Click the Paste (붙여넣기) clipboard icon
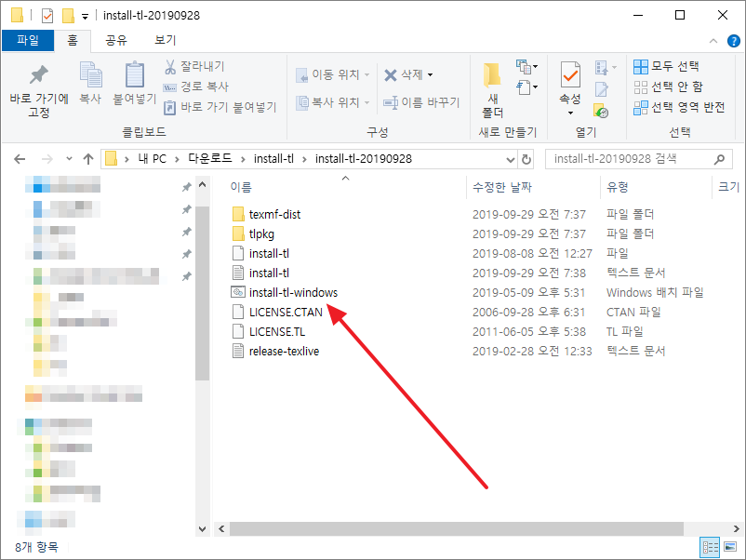 click(135, 76)
